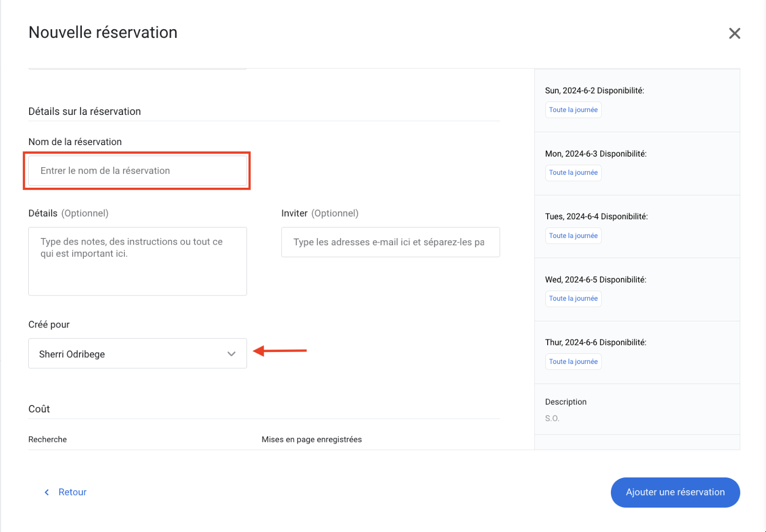The width and height of the screenshot is (766, 532).
Task: Click the Coût section heading
Action: (39, 409)
